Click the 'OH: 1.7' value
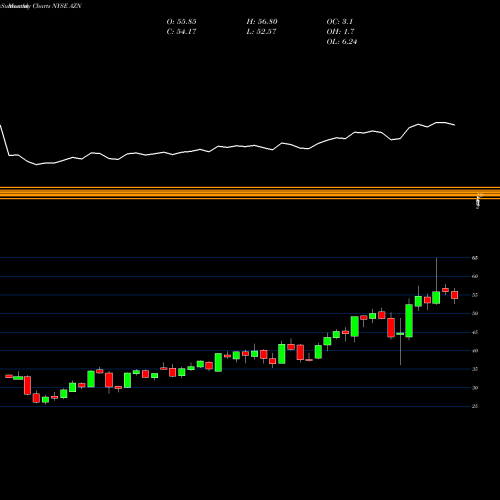Screen dimensions: 500x500 tap(340, 32)
